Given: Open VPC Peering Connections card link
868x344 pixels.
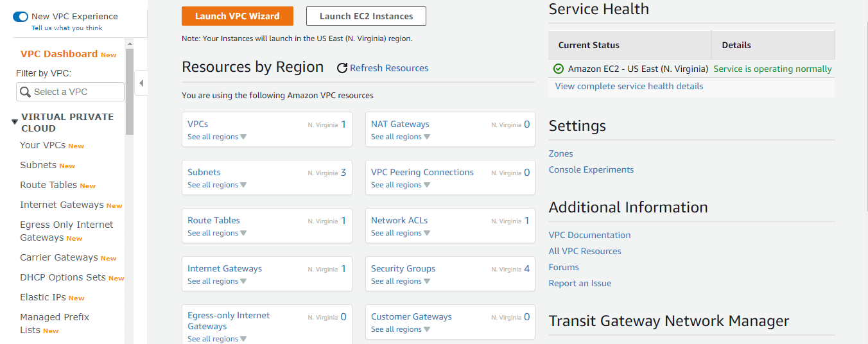Looking at the screenshot, I should pos(422,172).
